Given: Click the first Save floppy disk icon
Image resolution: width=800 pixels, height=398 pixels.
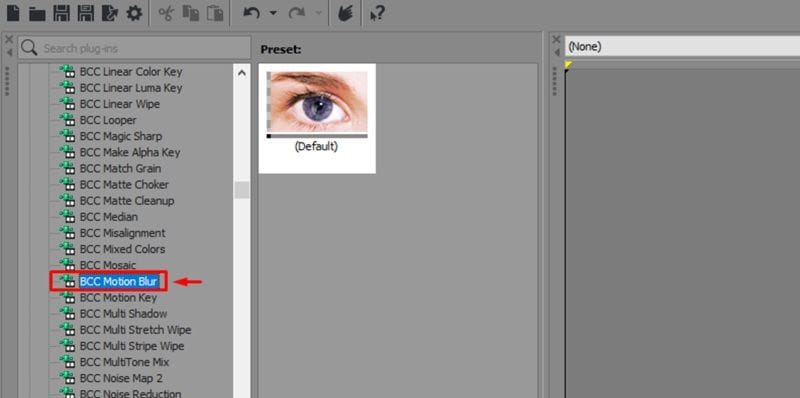Looking at the screenshot, I should [x=61, y=13].
